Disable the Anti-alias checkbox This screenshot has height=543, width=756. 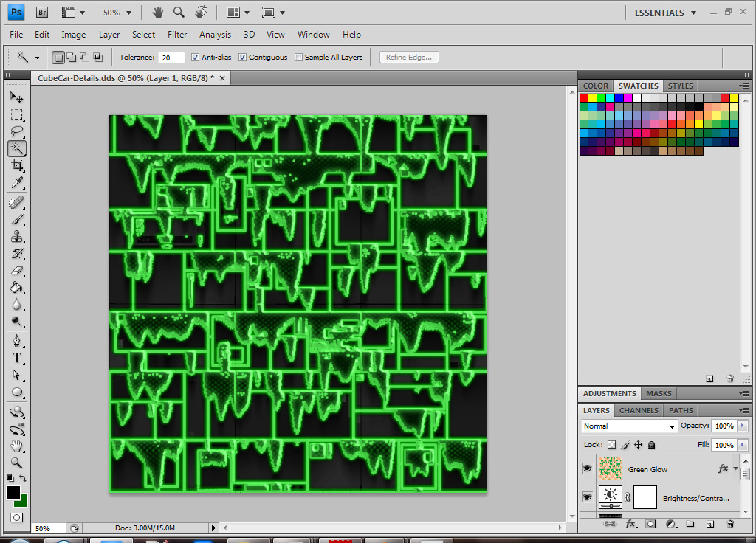coord(195,58)
